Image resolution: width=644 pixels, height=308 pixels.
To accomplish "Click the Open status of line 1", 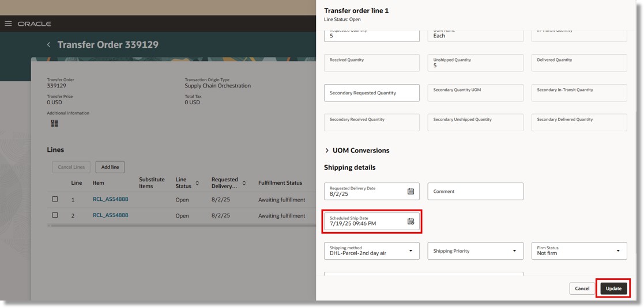I will coord(182,200).
